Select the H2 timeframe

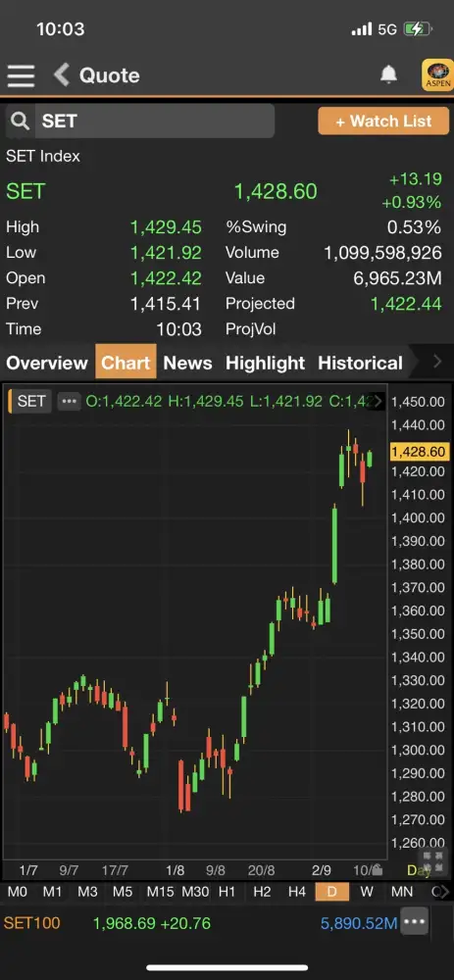click(x=262, y=892)
